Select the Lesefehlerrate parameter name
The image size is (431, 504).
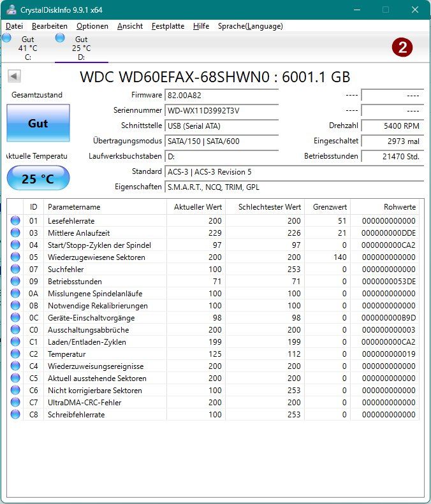71,221
